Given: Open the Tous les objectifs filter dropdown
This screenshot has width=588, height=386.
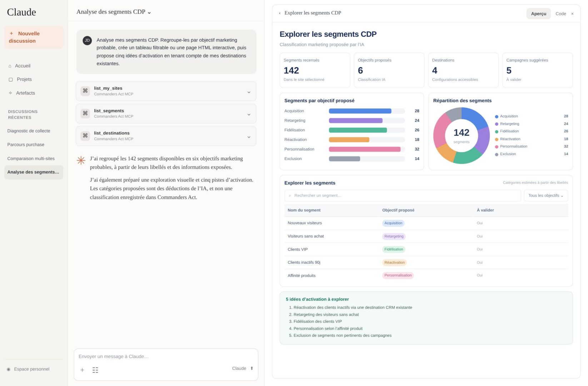Looking at the screenshot, I should click(546, 196).
